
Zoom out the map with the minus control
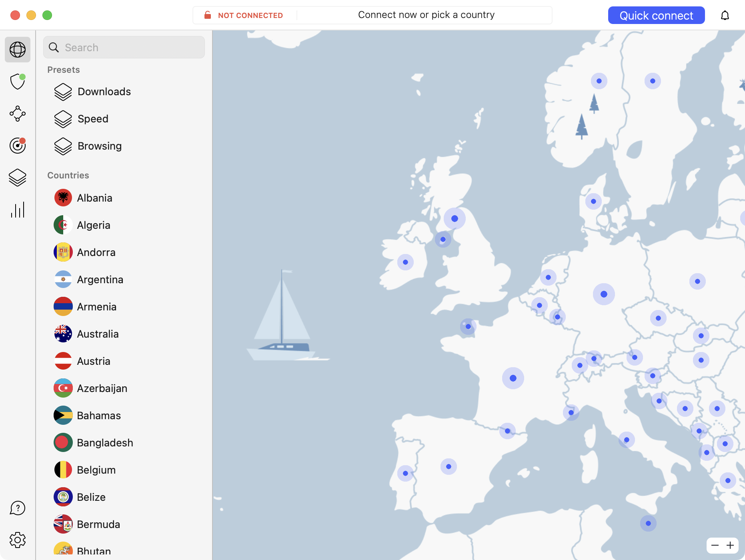pos(715,545)
